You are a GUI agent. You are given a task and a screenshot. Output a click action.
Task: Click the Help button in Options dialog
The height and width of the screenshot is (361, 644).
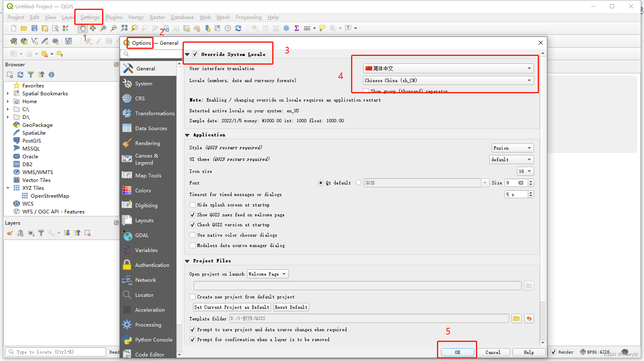529,352
